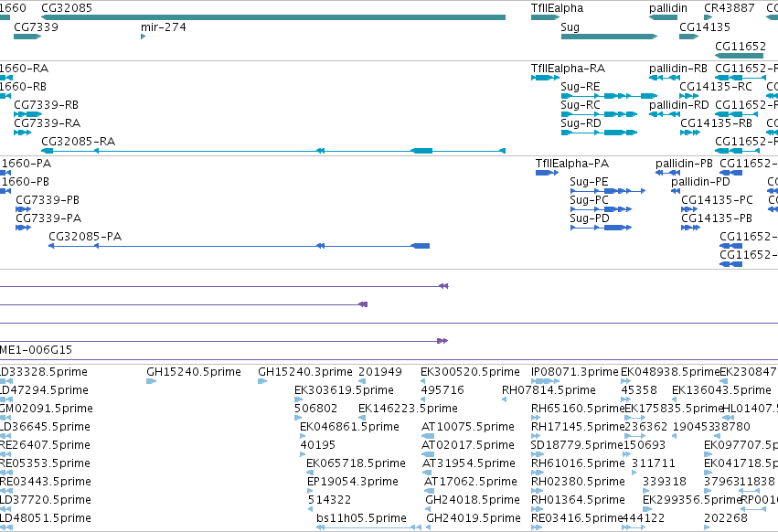Click the 339318 EST label
778x532 pixels.
point(665,482)
